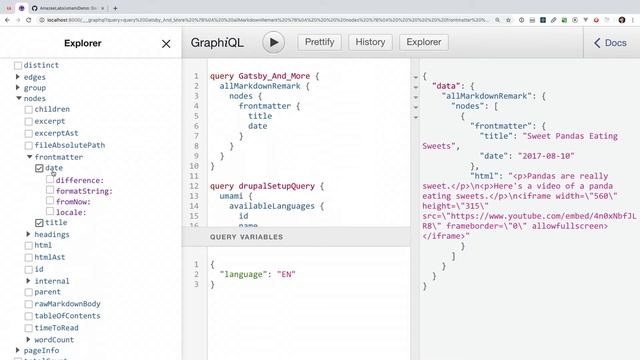This screenshot has width=640, height=360.
Task: Expand the internal tree node
Action: 28,280
